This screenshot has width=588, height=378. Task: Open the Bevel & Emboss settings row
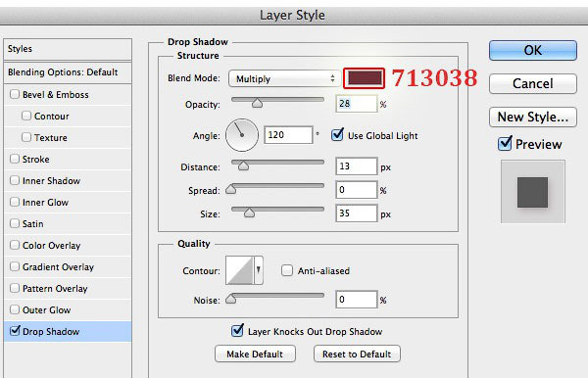pos(68,94)
